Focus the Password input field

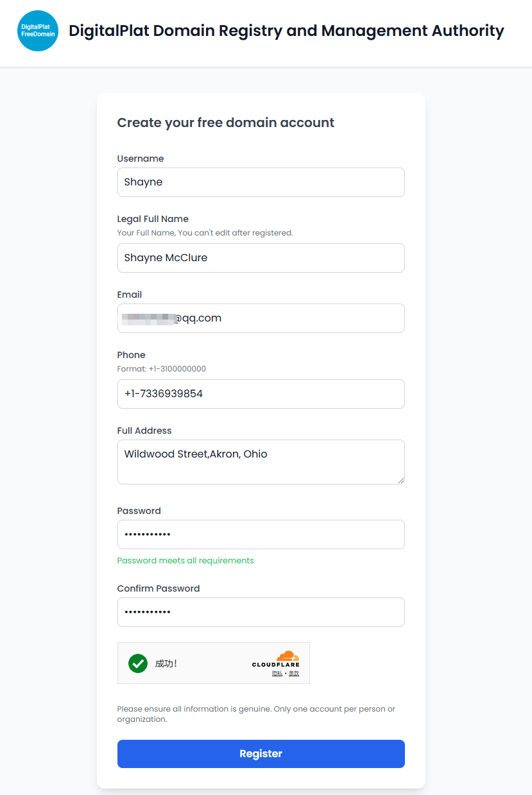[261, 534]
